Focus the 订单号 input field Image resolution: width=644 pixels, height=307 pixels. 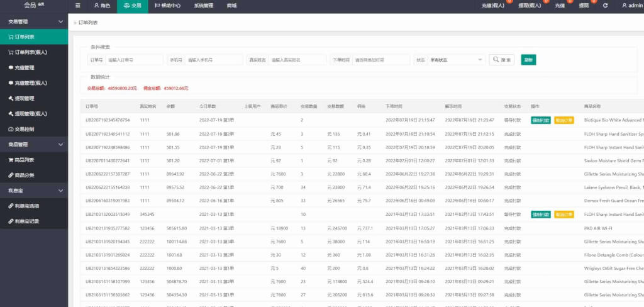click(135, 60)
